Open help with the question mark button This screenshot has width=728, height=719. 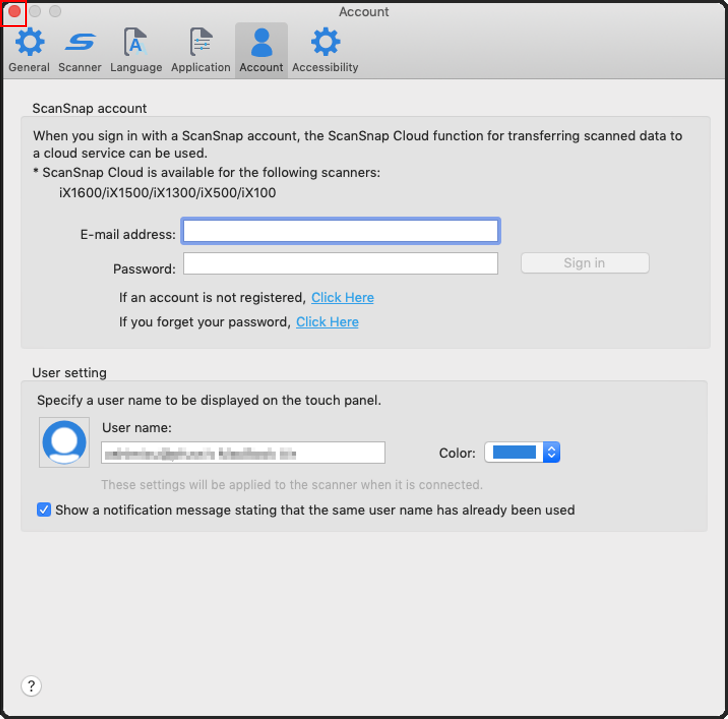[x=31, y=686]
